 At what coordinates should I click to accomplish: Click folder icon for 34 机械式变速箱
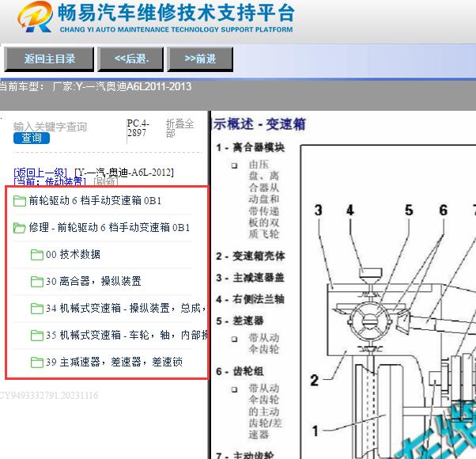[37, 309]
